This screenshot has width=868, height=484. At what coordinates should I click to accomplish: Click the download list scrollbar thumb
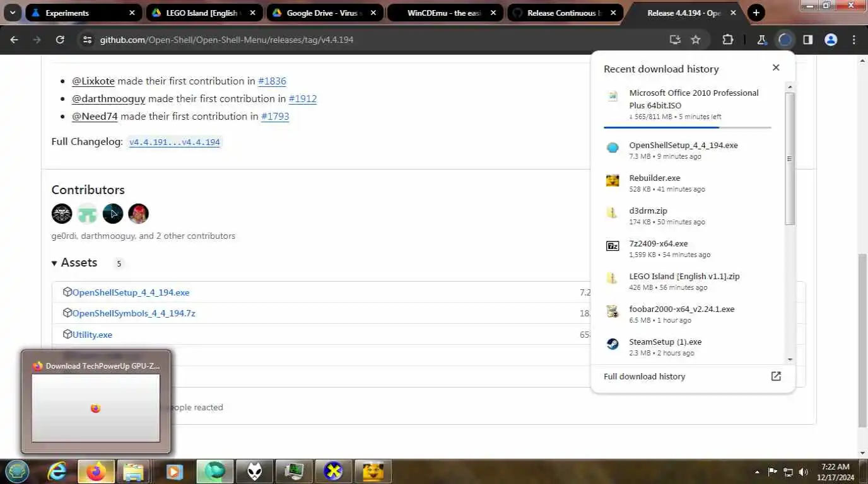tap(790, 159)
